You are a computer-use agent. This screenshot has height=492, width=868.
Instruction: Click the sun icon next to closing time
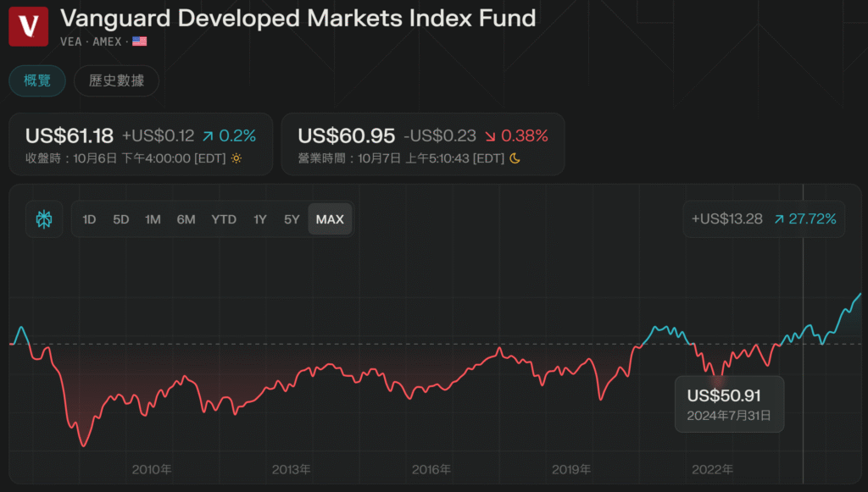[x=236, y=158]
